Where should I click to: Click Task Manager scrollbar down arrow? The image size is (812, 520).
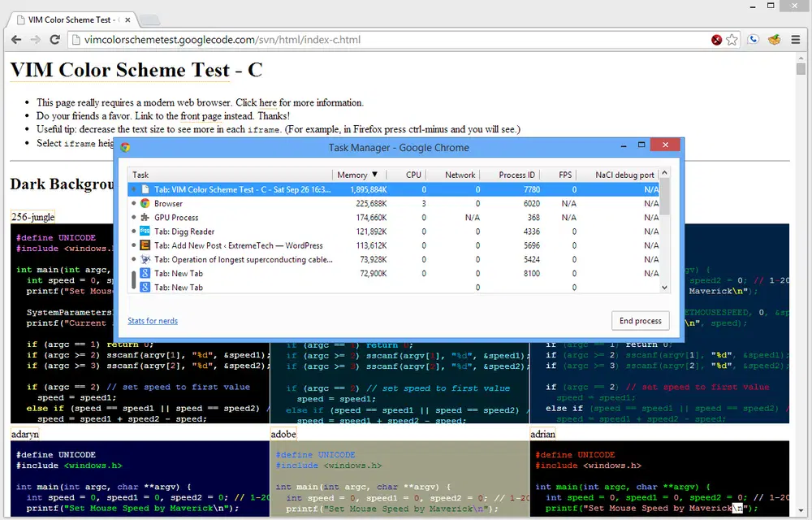[x=665, y=288]
